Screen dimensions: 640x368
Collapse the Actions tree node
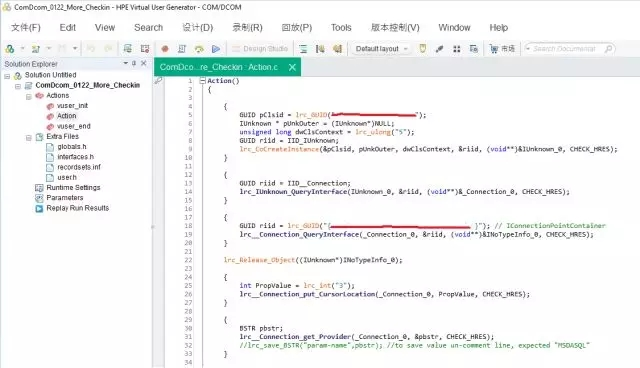pyautogui.click(x=29, y=96)
